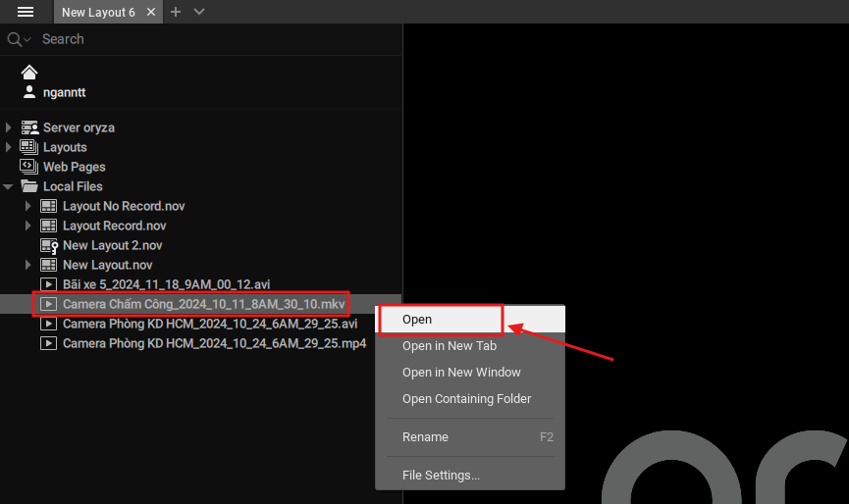The width and height of the screenshot is (849, 504).
Task: Click the locked layout icon of New Layout 2.nov
Action: click(x=49, y=246)
